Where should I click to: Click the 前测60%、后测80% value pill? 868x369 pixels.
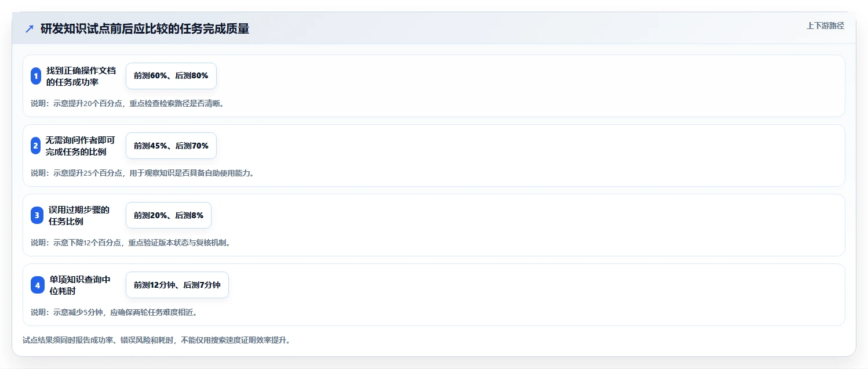click(x=171, y=76)
